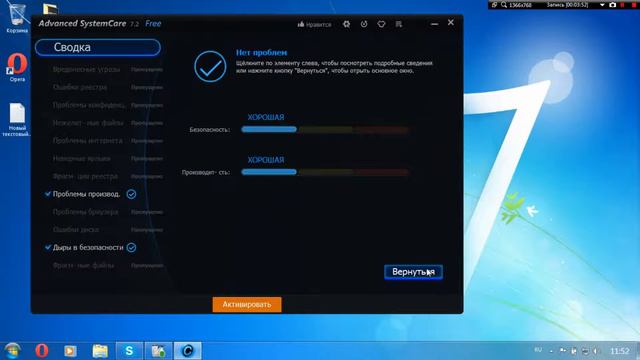
Task: Click the status check circle beside Проблемы производ.
Action: 131,194
